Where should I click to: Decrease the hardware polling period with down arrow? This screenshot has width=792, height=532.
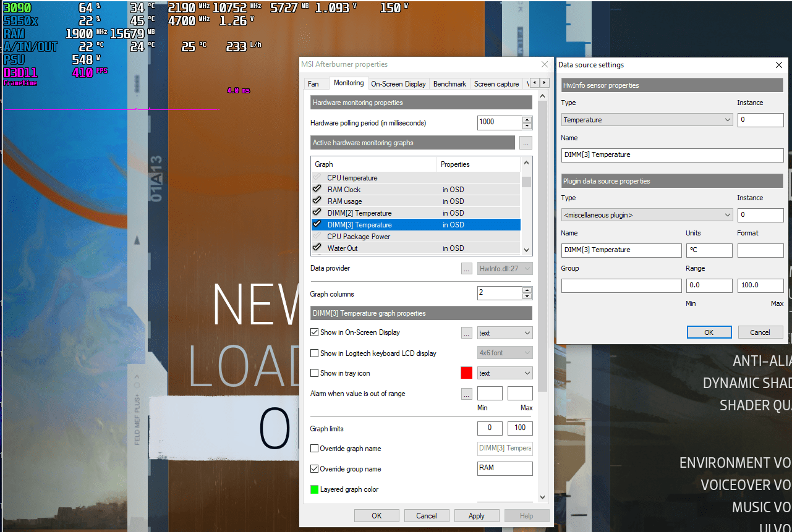click(527, 125)
